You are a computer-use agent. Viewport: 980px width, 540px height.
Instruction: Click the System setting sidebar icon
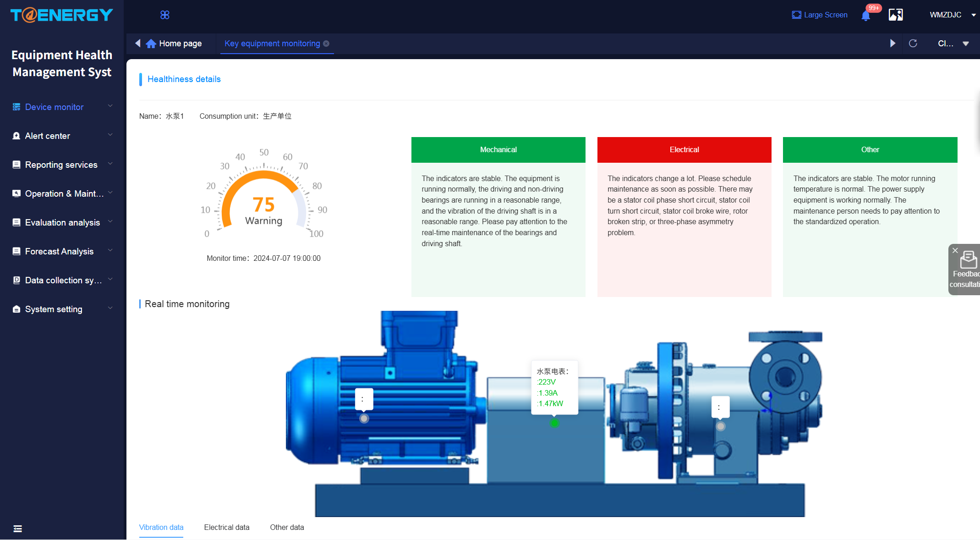(x=16, y=309)
